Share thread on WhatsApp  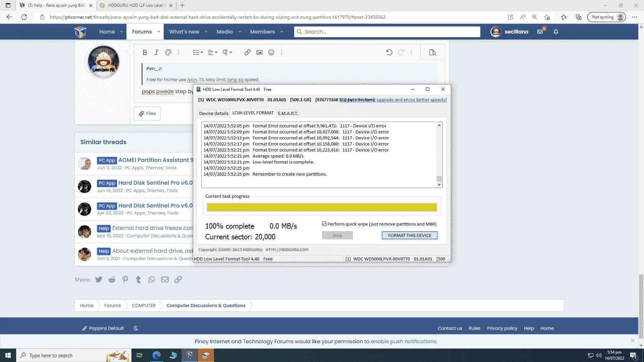tap(152, 280)
